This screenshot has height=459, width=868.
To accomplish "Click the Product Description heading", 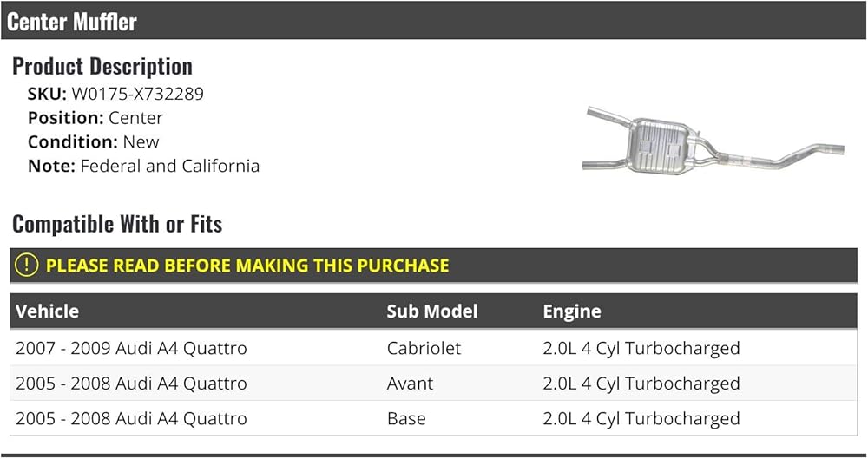I will (x=102, y=67).
